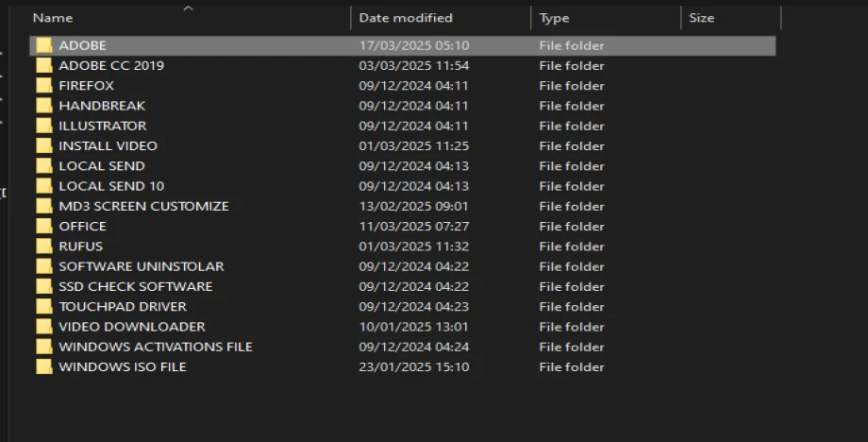Select the ADOBE CC 2019 folder name

[111, 66]
